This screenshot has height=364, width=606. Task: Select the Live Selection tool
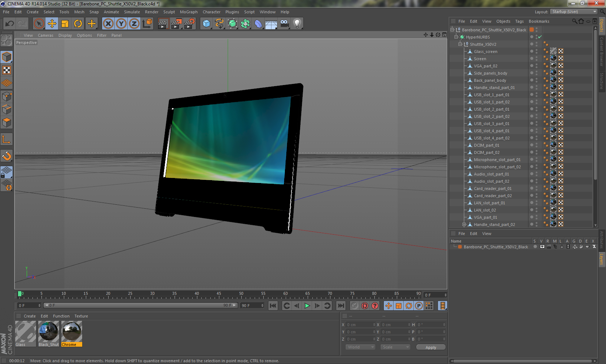click(x=39, y=24)
